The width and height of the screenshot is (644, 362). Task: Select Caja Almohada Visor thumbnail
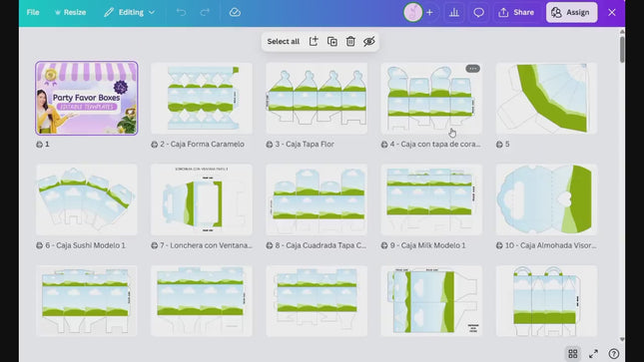pyautogui.click(x=547, y=199)
